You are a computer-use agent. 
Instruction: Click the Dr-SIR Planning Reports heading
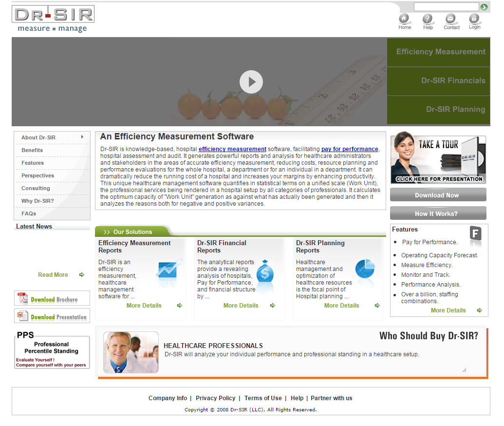(x=320, y=247)
